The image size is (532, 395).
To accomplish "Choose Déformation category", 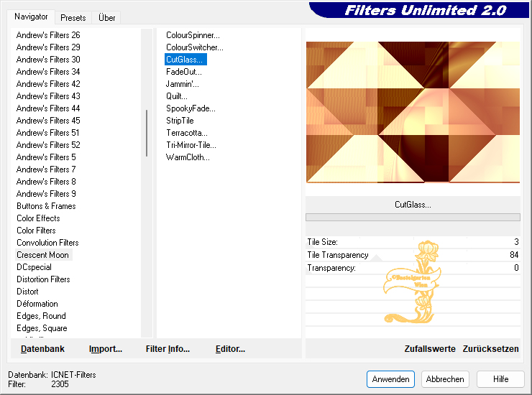I will point(37,304).
